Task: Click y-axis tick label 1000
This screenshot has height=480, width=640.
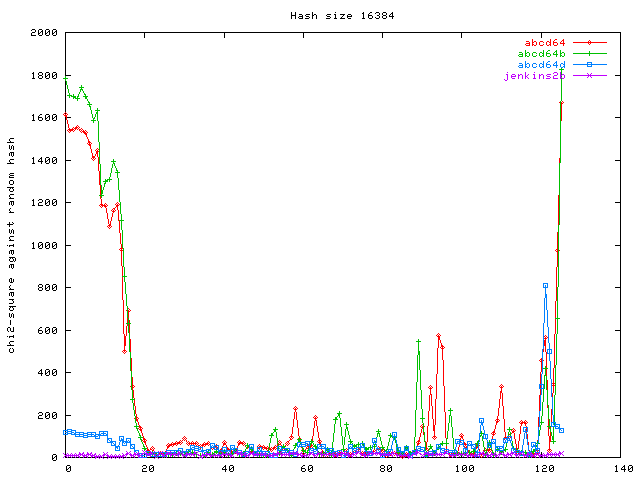Action: (44, 245)
